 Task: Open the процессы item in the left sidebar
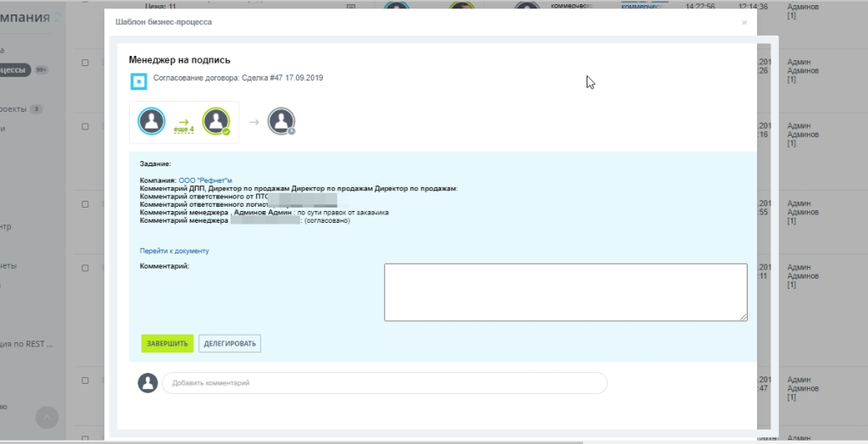(14, 69)
